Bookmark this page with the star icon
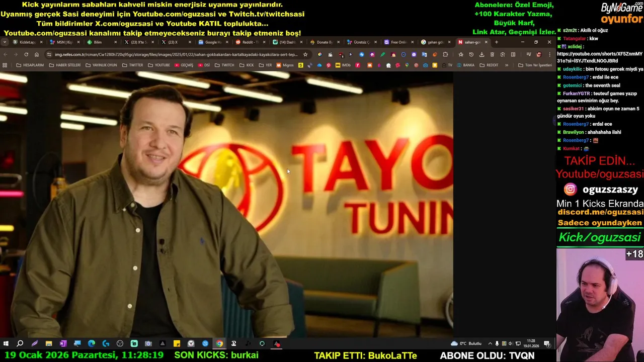Screen dimensions: 644x362 305,54
